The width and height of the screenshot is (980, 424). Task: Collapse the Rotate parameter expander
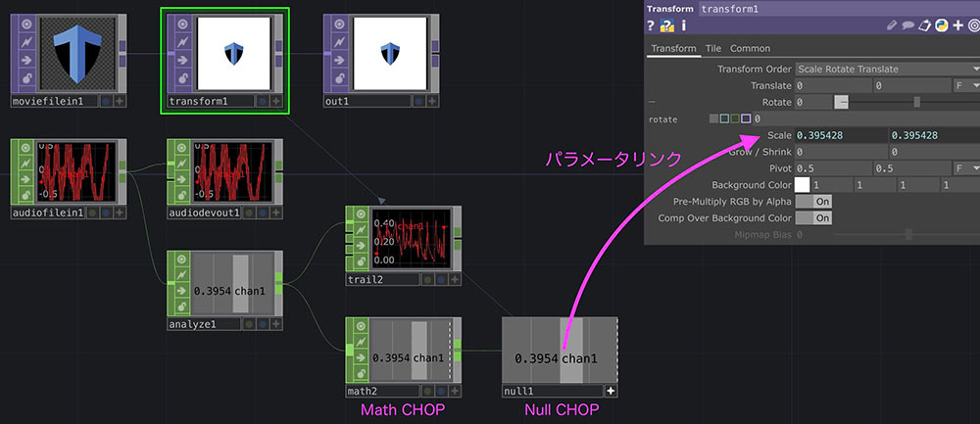click(652, 103)
